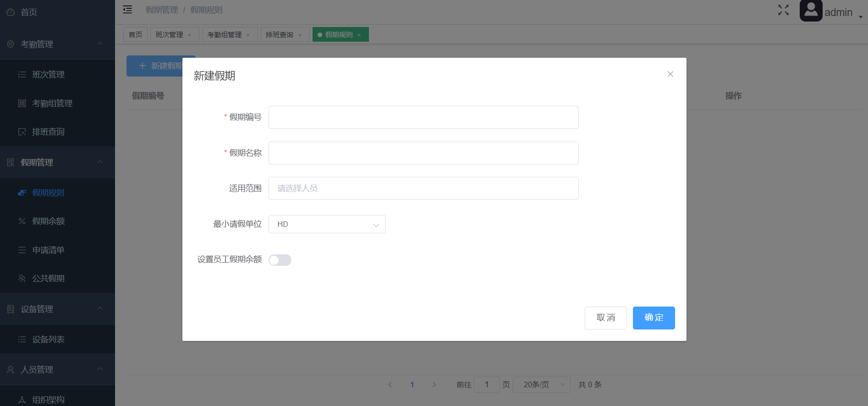Screen dimensions: 868x406
Task: Click the sidebar collapse hamburger icon
Action: point(127,10)
